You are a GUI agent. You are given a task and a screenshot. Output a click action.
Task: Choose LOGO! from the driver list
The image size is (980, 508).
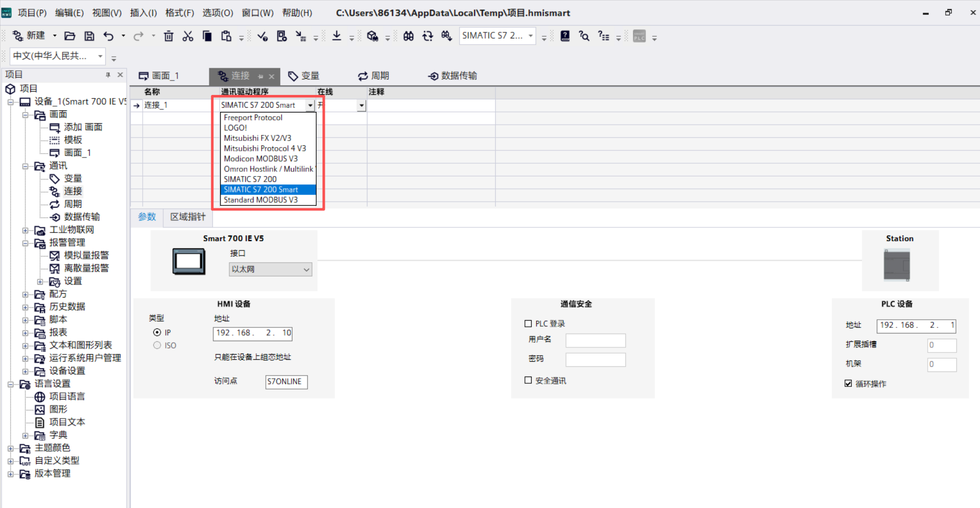click(x=268, y=128)
